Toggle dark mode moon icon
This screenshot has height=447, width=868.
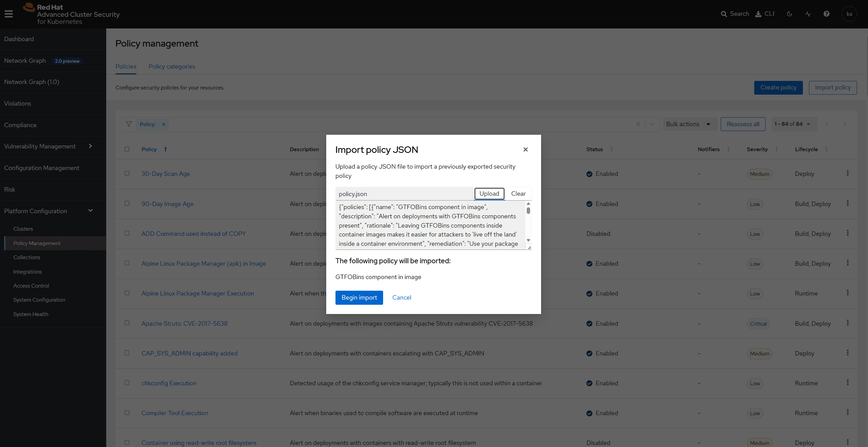[x=790, y=14]
